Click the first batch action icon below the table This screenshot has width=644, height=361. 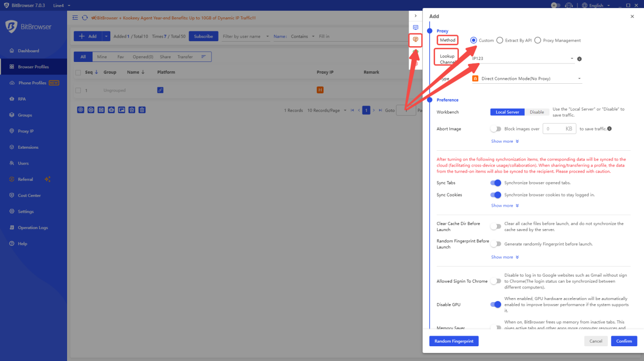click(x=81, y=110)
